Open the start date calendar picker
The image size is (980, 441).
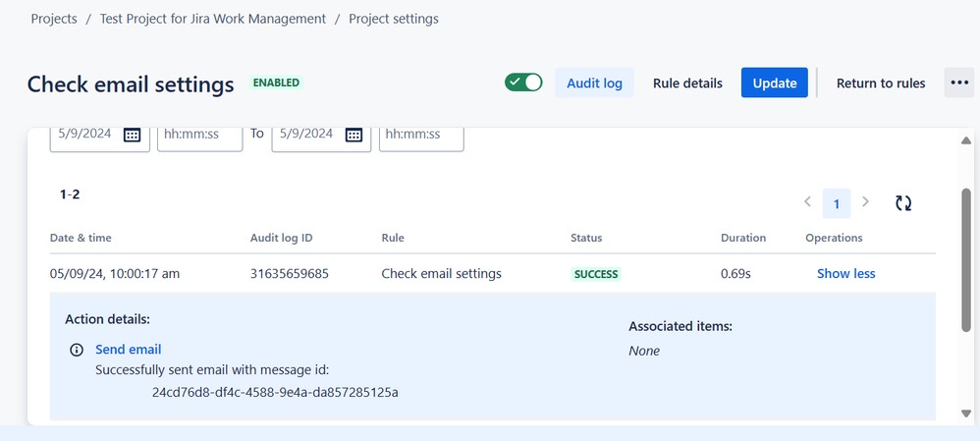point(132,135)
